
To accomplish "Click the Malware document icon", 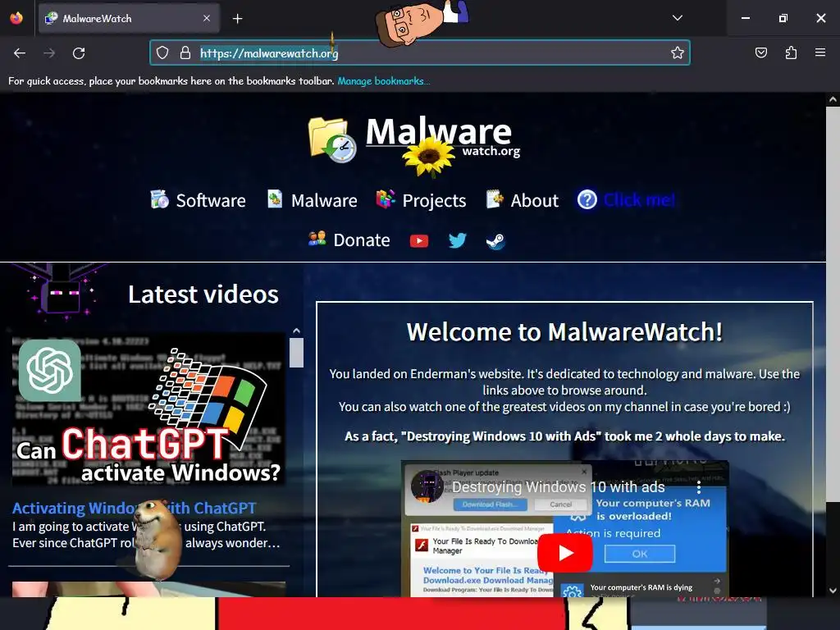I will point(275,199).
